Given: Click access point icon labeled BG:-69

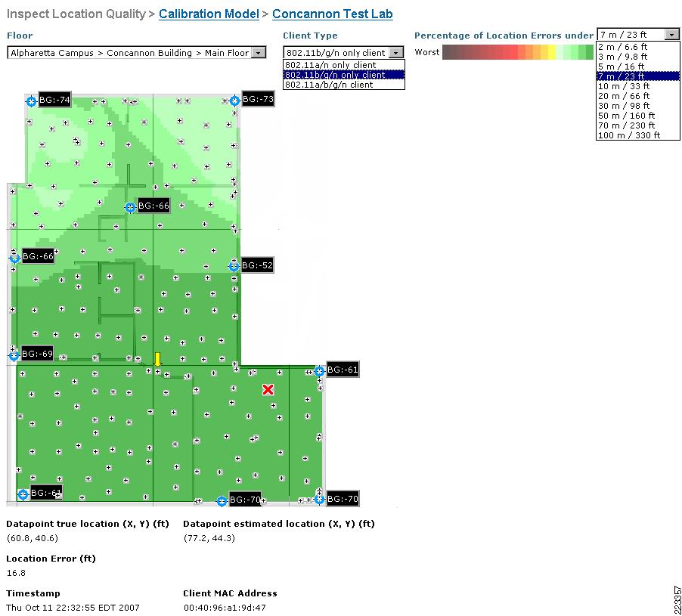Looking at the screenshot, I should pyautogui.click(x=14, y=355).
